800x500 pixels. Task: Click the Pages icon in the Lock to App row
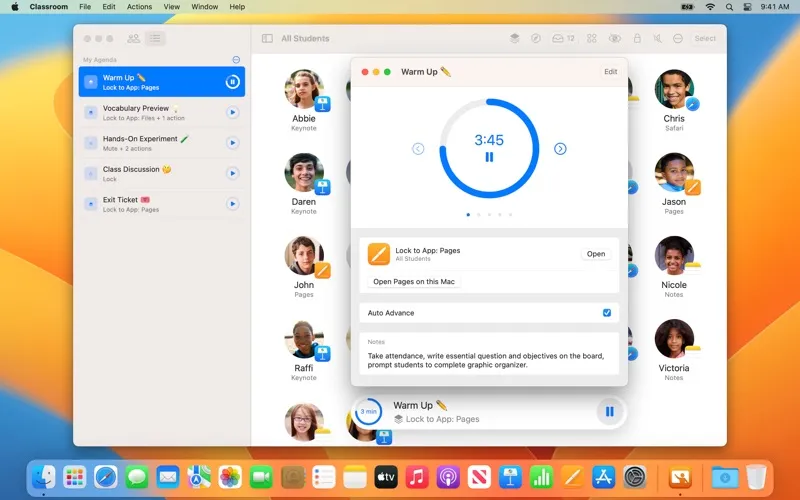point(379,254)
